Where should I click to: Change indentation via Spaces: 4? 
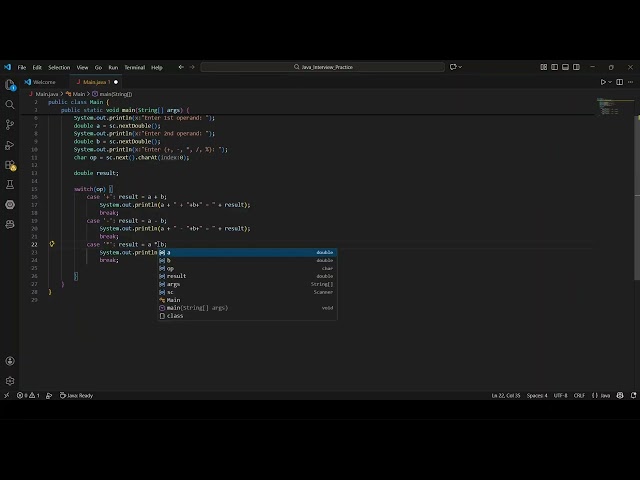pyautogui.click(x=537, y=395)
